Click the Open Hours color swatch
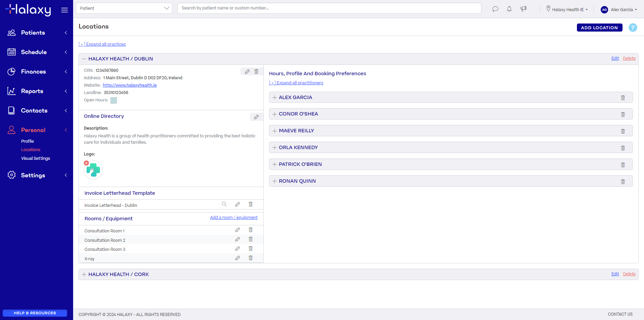Image resolution: width=644 pixels, height=320 pixels. click(114, 100)
